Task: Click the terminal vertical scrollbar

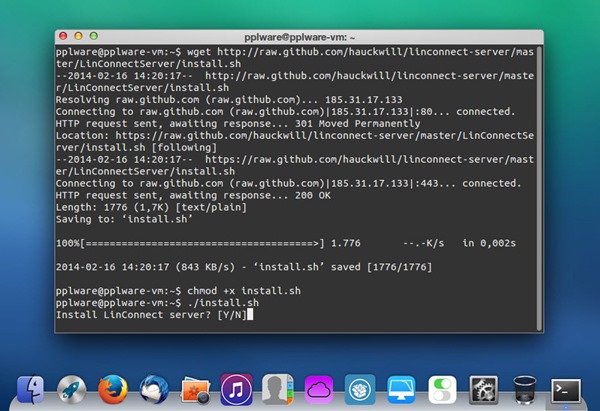Action: [539, 188]
